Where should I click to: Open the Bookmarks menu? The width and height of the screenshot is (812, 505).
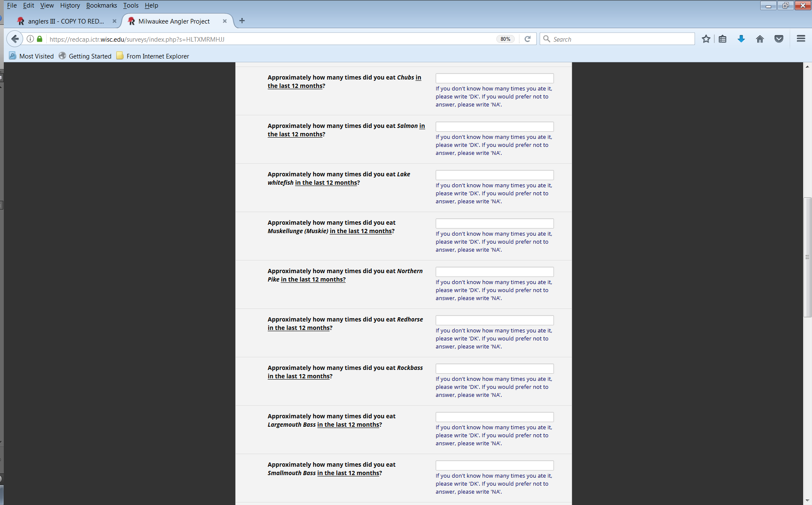pos(101,5)
